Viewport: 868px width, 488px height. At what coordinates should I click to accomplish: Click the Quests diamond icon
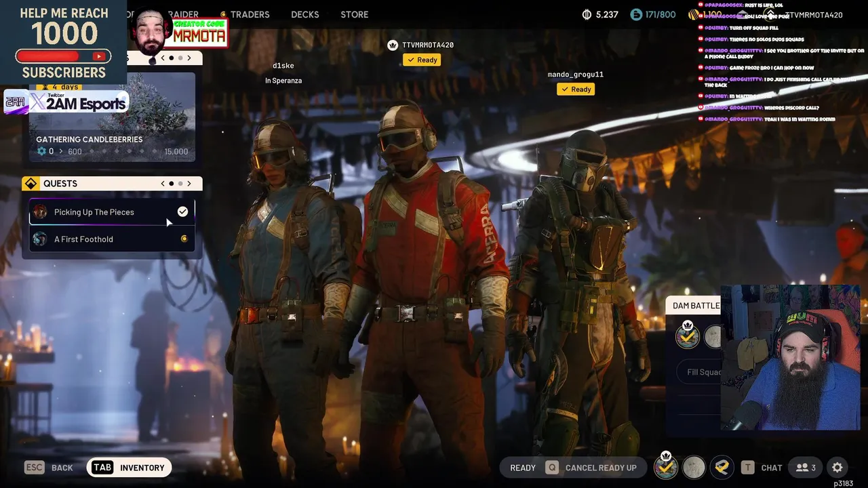(x=30, y=184)
